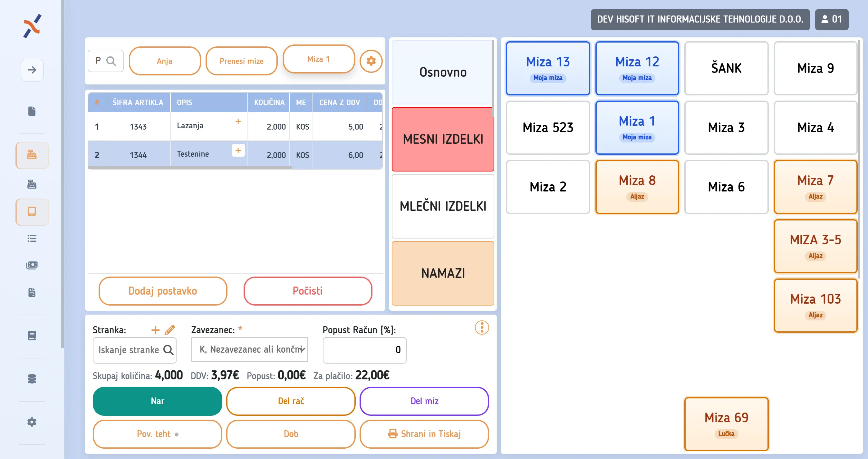Select table MIZA 3-5

815,246
